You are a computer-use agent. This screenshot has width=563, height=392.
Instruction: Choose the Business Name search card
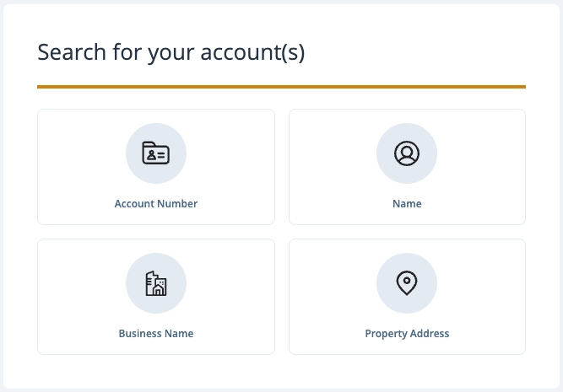pyautogui.click(x=156, y=297)
